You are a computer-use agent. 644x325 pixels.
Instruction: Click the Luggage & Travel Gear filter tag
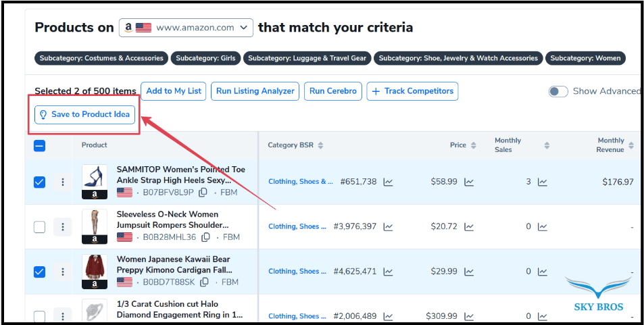(307, 58)
